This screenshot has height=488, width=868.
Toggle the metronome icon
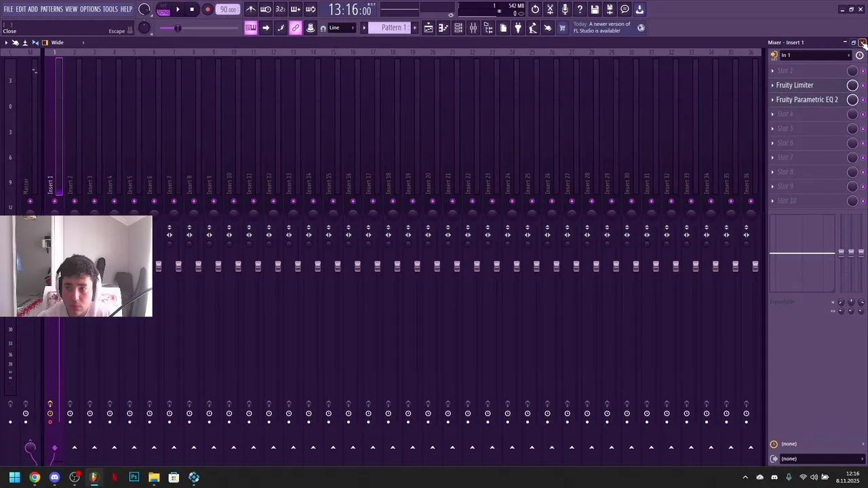pyautogui.click(x=251, y=9)
